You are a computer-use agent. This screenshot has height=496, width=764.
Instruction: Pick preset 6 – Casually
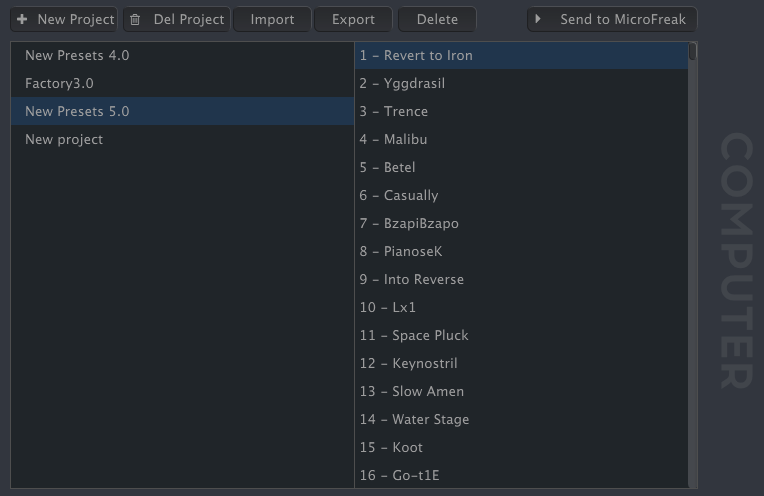click(521, 195)
